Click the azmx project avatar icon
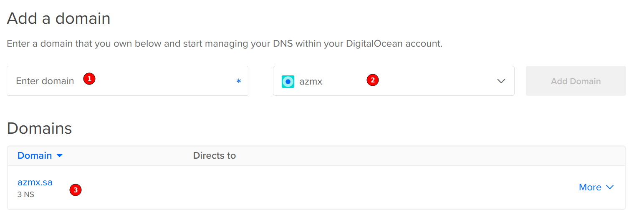The height and width of the screenshot is (222, 644). [288, 81]
